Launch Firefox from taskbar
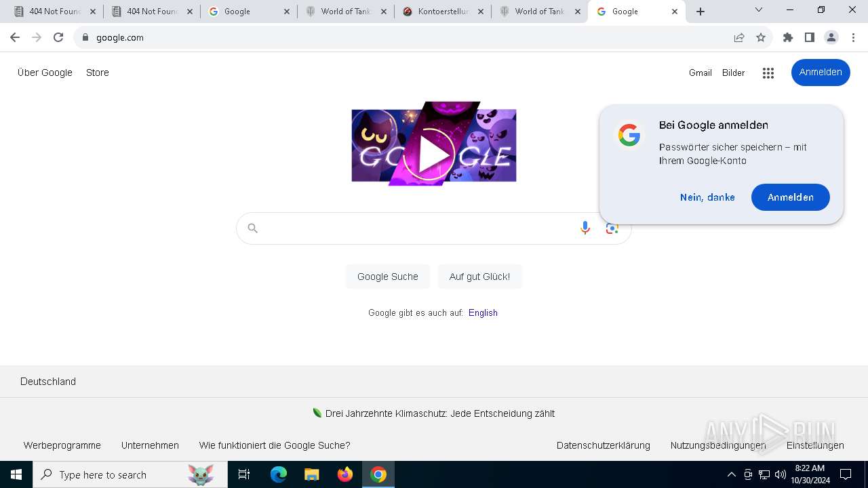868x488 pixels. pyautogui.click(x=345, y=474)
